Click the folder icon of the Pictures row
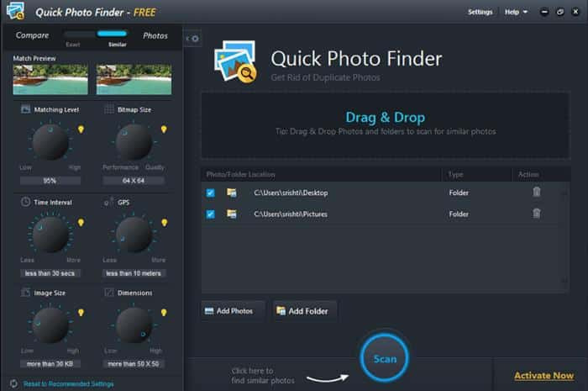The height and width of the screenshot is (391, 588). tap(232, 214)
